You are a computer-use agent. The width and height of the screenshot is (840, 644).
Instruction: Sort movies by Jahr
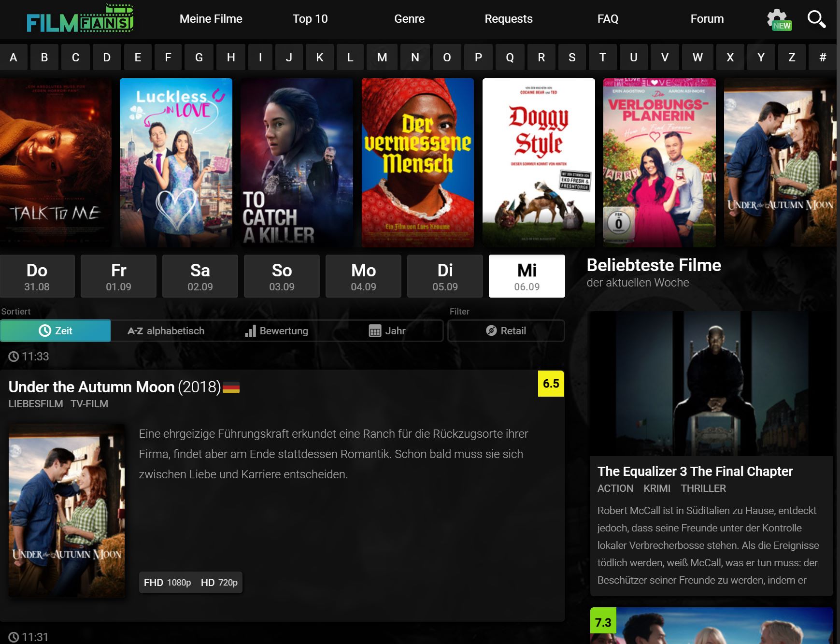tap(387, 331)
